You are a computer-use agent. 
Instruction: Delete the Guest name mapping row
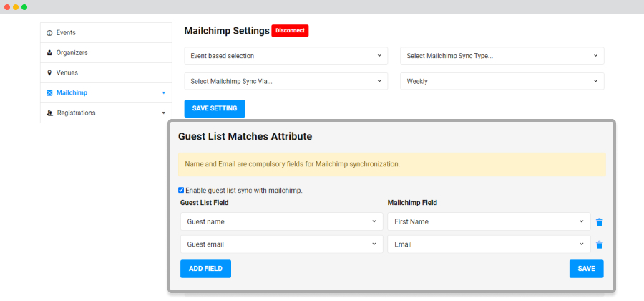pos(599,222)
